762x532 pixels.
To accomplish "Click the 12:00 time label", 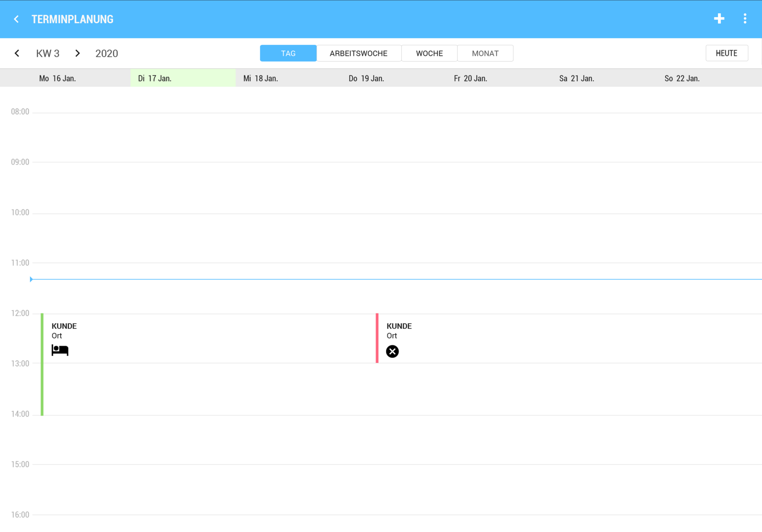I will [20, 313].
